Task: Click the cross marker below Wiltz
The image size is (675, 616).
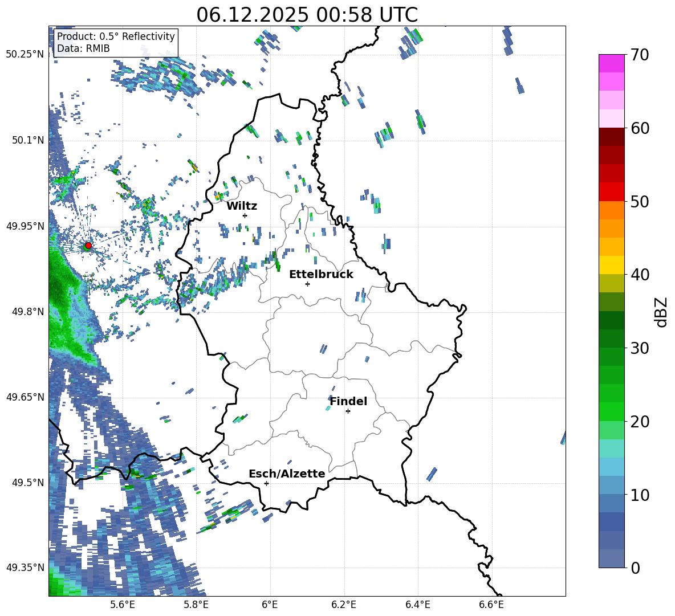Action: [245, 215]
